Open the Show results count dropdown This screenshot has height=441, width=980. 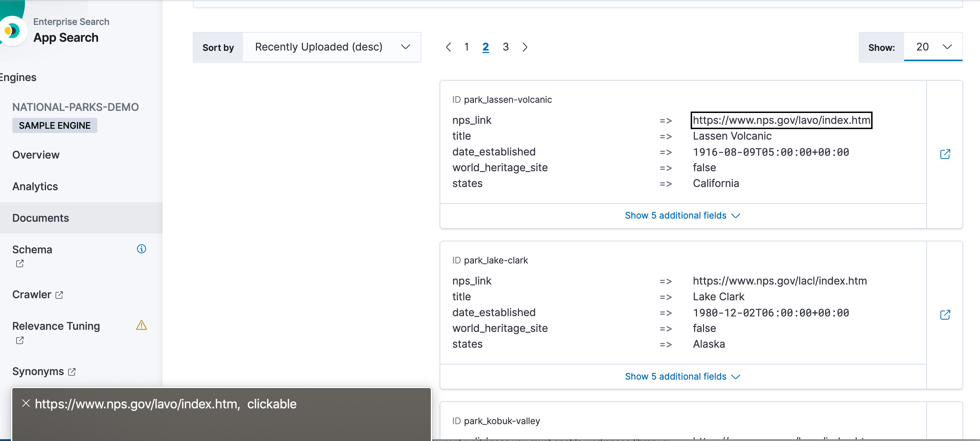pos(933,47)
